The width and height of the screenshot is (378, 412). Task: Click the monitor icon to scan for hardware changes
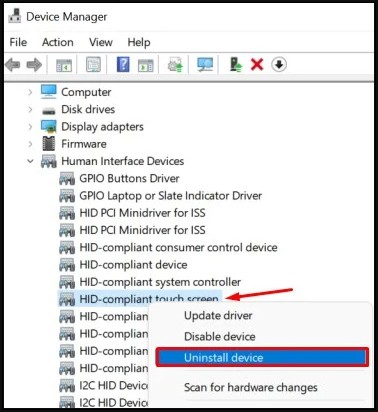coord(205,64)
